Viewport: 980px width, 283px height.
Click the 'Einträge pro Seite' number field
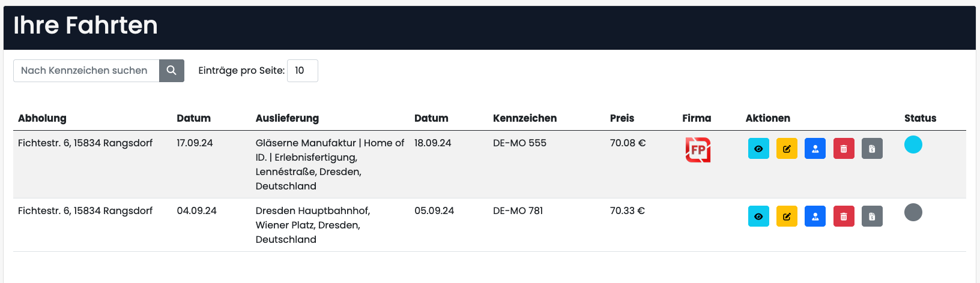tap(302, 71)
